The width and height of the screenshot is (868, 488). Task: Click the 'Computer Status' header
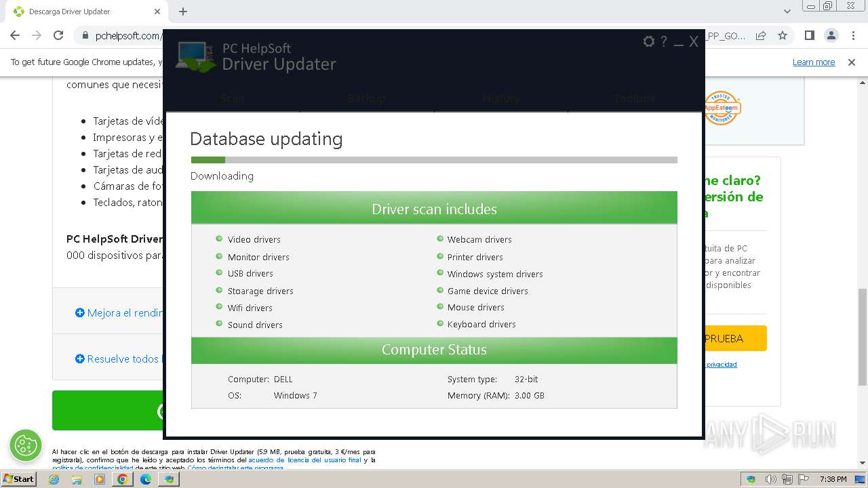pos(434,350)
